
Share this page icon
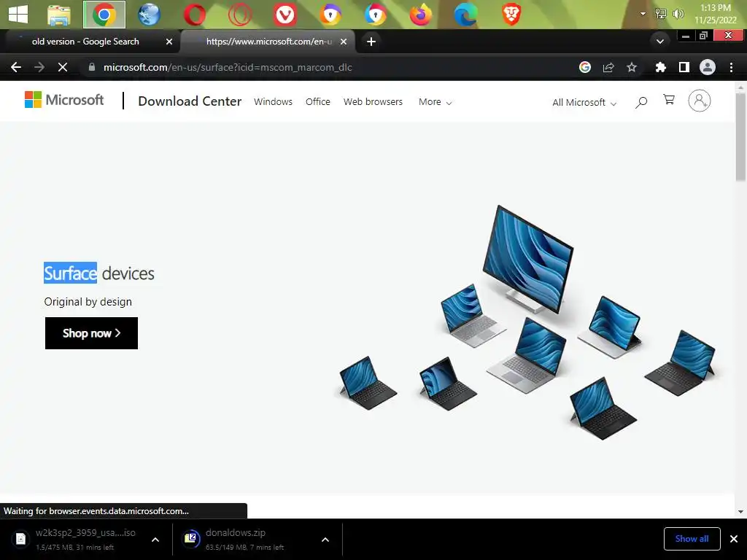click(x=608, y=67)
